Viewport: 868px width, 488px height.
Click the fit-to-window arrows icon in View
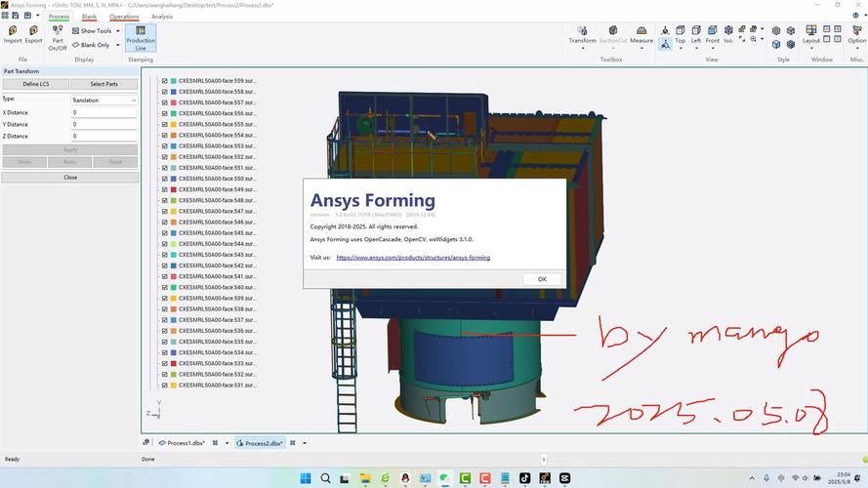[742, 39]
